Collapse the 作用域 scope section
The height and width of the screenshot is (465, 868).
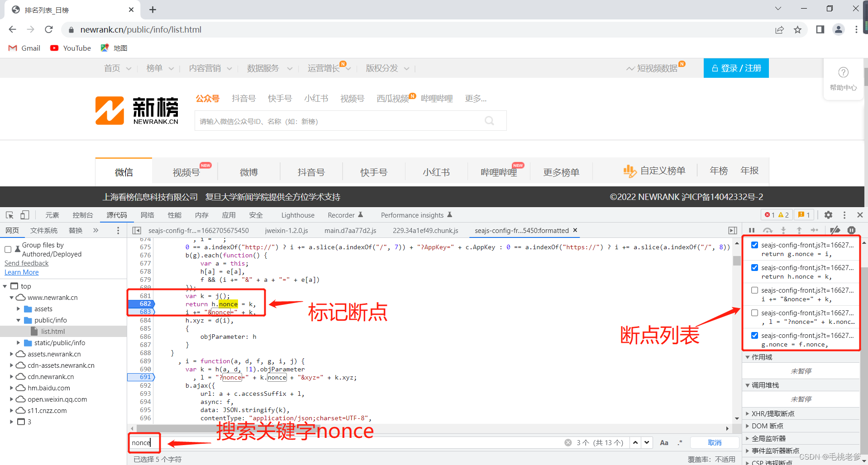point(748,357)
